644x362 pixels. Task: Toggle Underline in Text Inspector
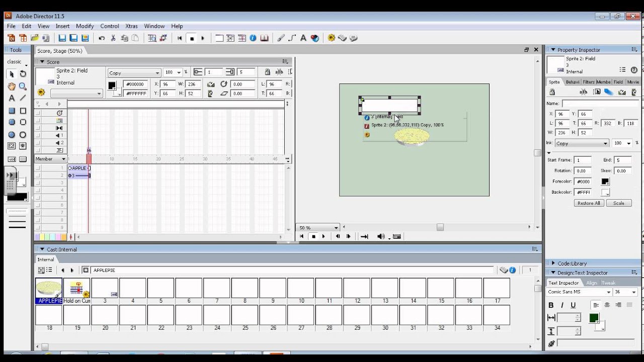pyautogui.click(x=573, y=305)
